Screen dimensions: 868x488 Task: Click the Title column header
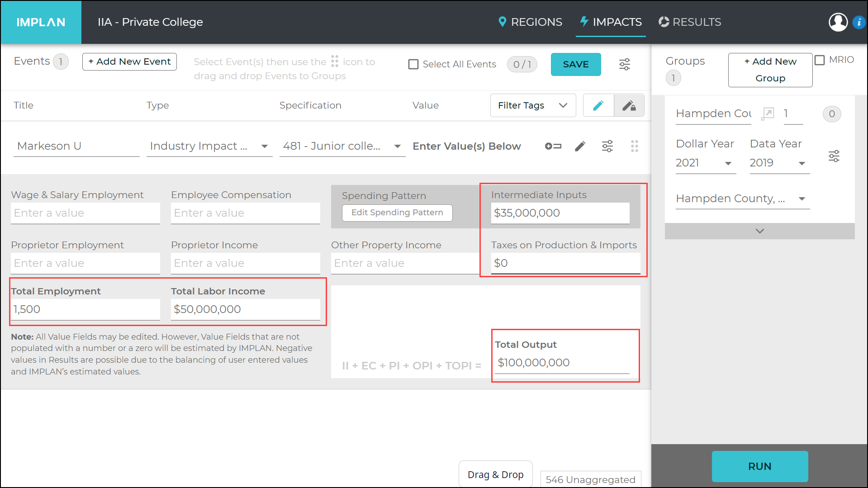tap(24, 105)
